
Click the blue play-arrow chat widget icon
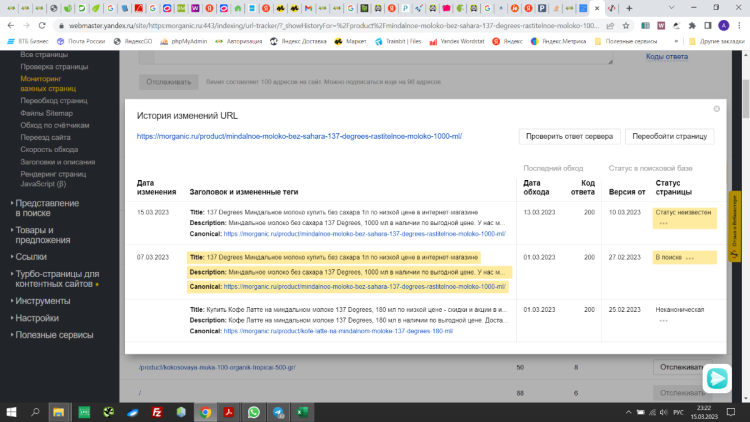click(x=716, y=378)
